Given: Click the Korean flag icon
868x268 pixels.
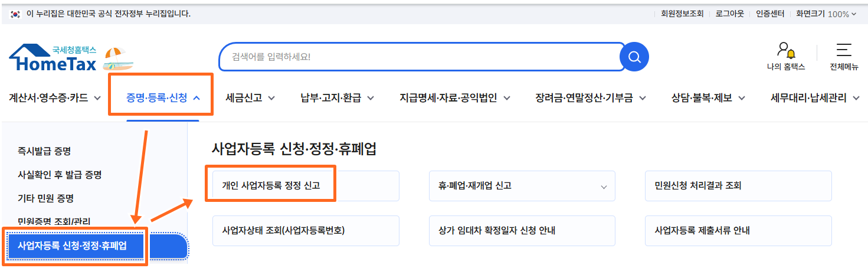Looking at the screenshot, I should pos(15,14).
